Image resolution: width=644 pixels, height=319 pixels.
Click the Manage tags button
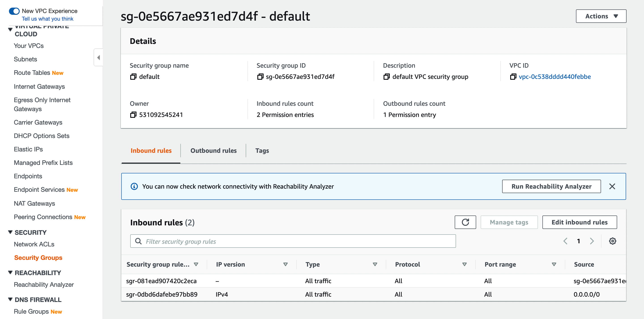tap(508, 222)
